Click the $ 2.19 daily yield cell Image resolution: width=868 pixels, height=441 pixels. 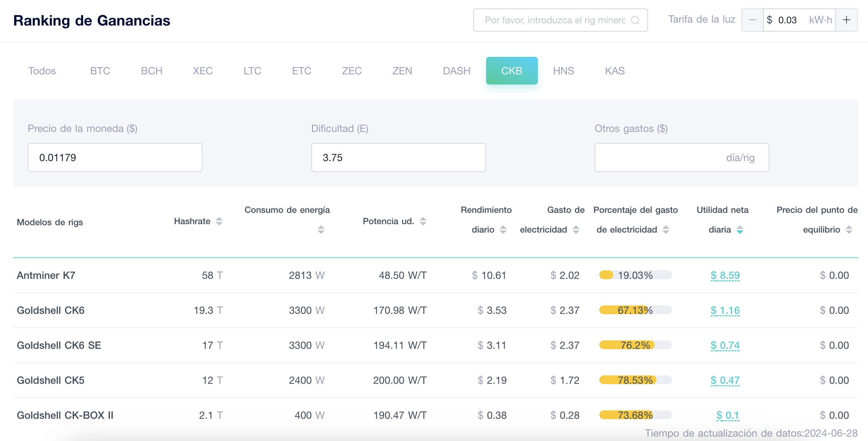tap(492, 380)
